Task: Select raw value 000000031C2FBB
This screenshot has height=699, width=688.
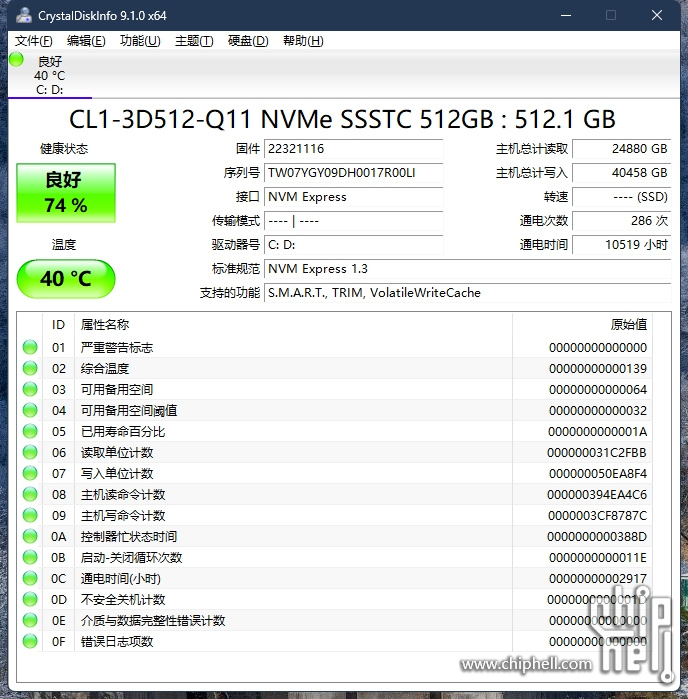Action: tap(597, 452)
